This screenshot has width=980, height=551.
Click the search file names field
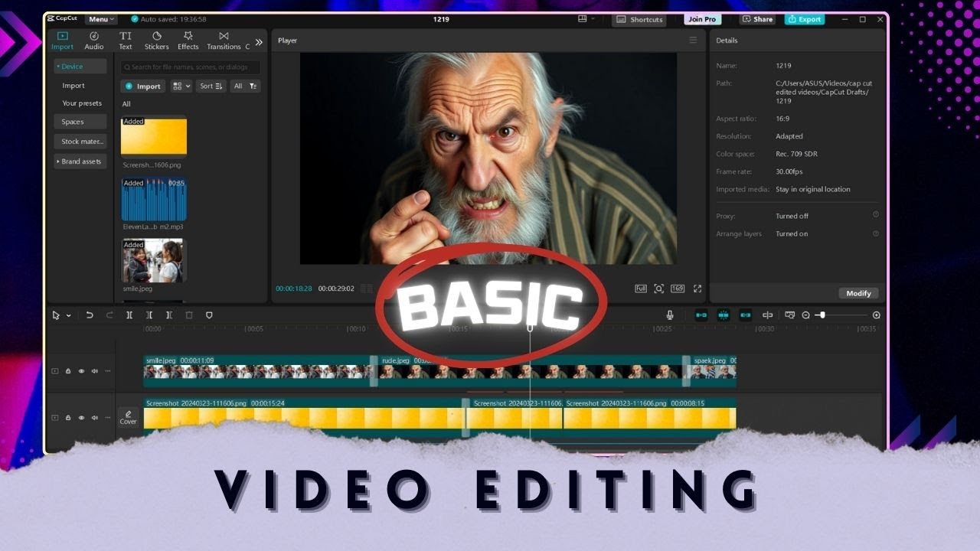pos(191,67)
